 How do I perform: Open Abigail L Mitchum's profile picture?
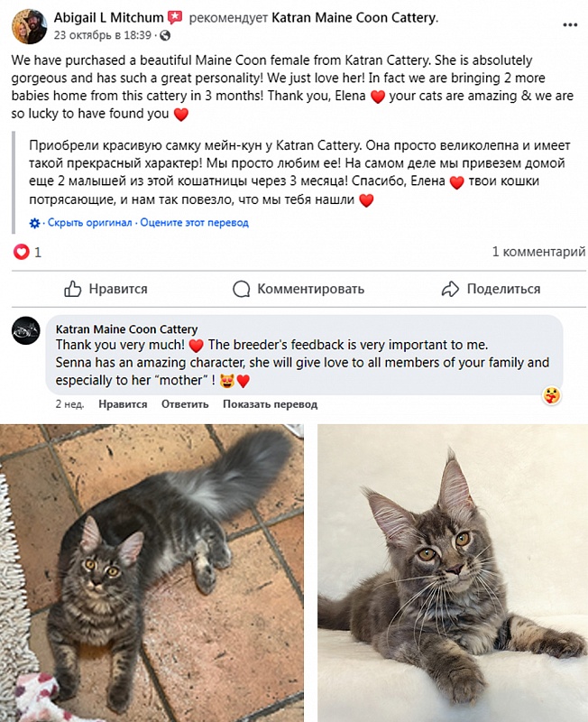(x=29, y=26)
